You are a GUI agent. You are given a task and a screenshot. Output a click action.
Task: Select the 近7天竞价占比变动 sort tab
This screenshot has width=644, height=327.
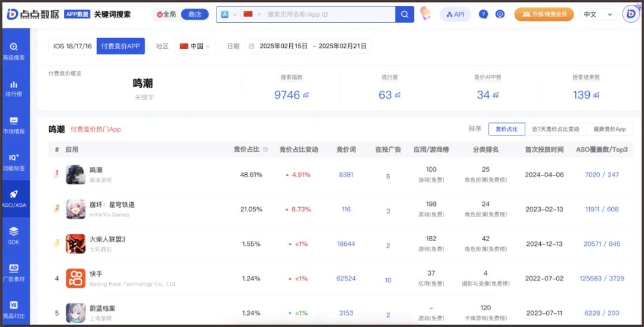(555, 129)
